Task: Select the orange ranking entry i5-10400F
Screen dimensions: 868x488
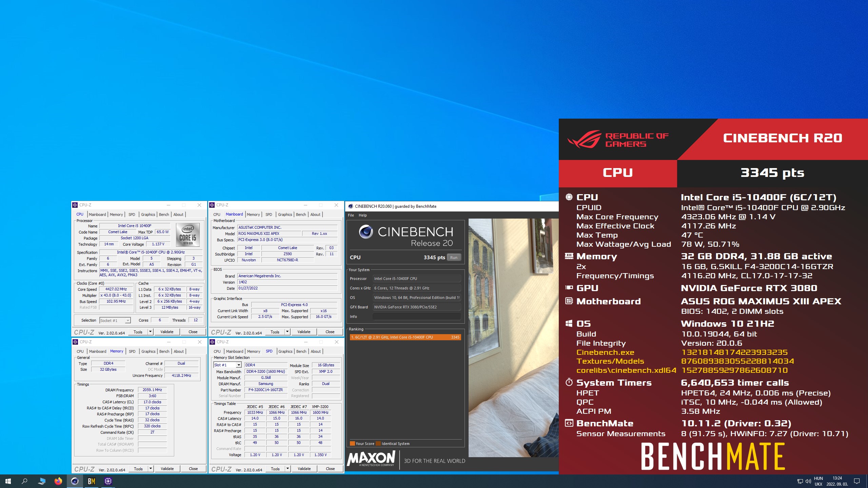Action: click(405, 337)
